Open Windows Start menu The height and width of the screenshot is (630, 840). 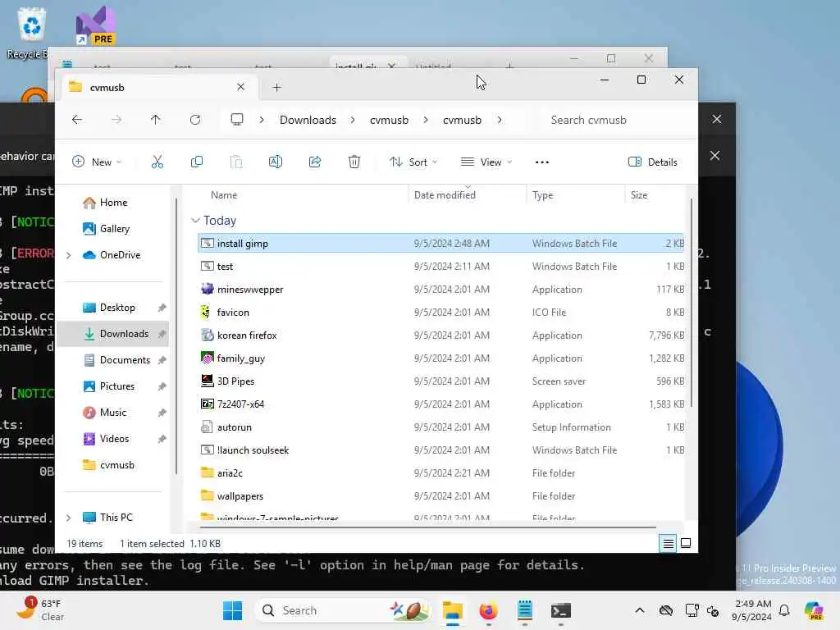[x=232, y=610]
